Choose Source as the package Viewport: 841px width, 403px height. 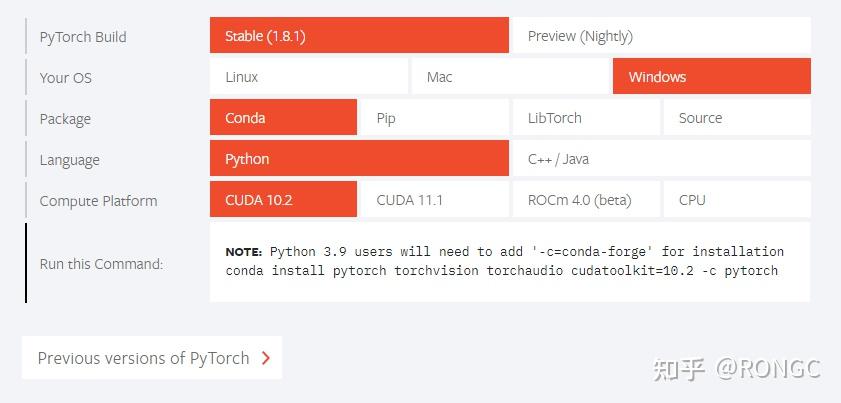click(737, 117)
